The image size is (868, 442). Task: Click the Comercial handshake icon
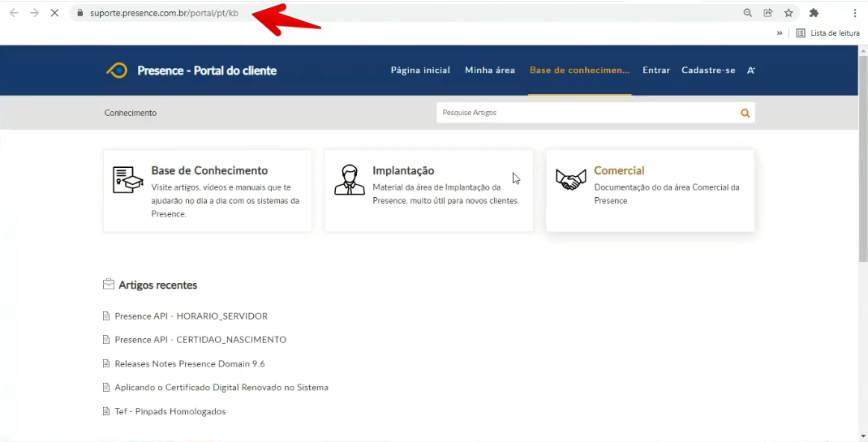[571, 179]
